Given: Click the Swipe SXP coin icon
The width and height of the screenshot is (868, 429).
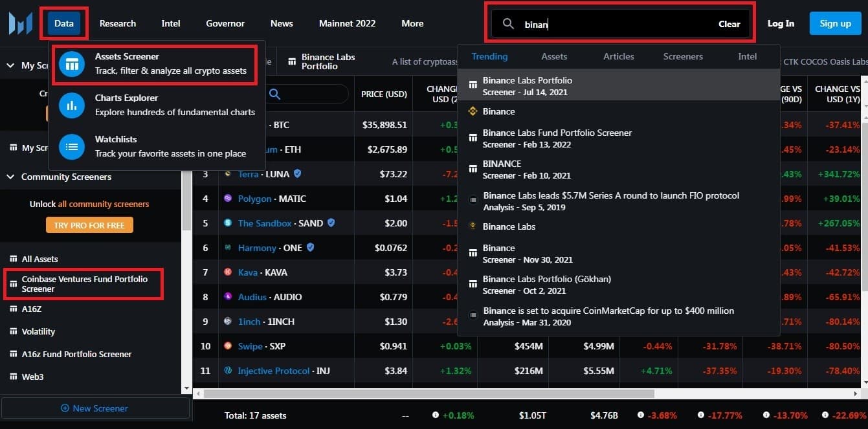Looking at the screenshot, I should pos(228,346).
